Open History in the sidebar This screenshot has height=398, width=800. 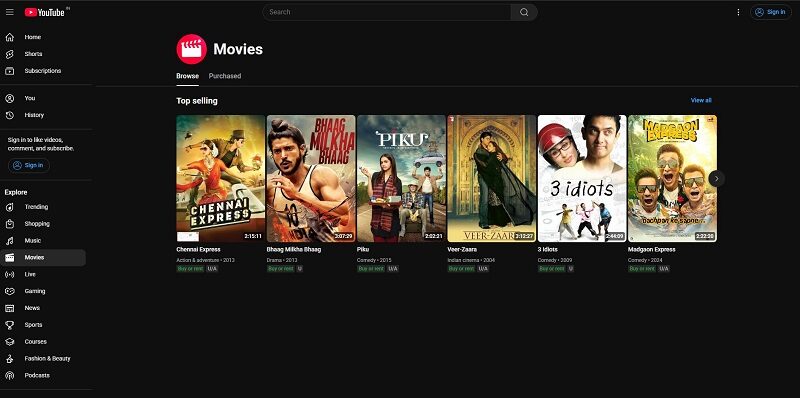[43, 115]
